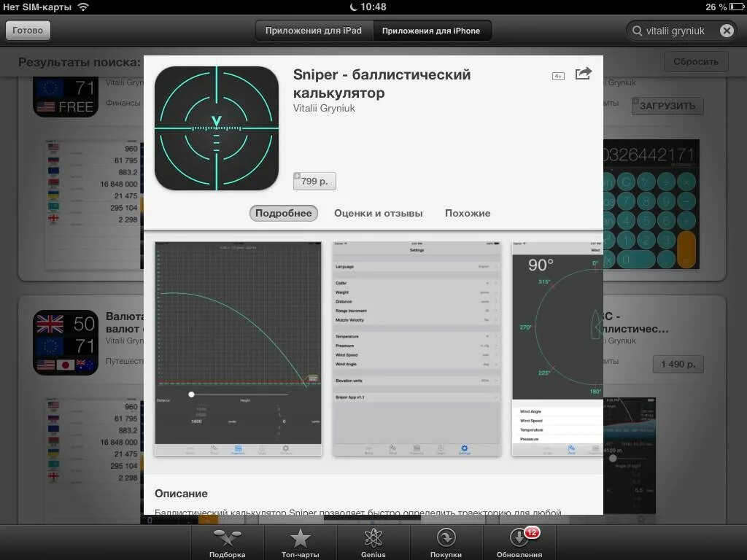This screenshot has height=560, width=747.
Task: Buy Sniper app for 799 р.
Action: pos(314,181)
